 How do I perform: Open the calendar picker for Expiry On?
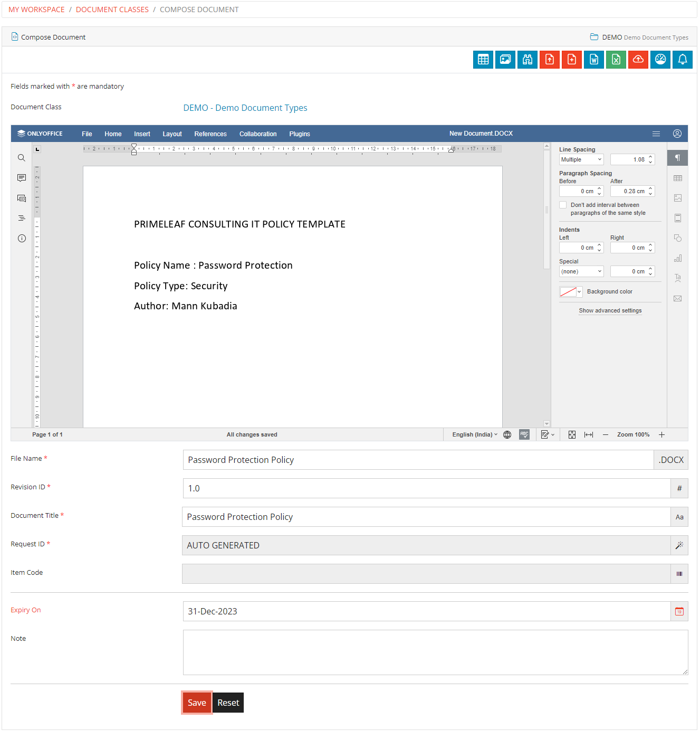tap(679, 611)
